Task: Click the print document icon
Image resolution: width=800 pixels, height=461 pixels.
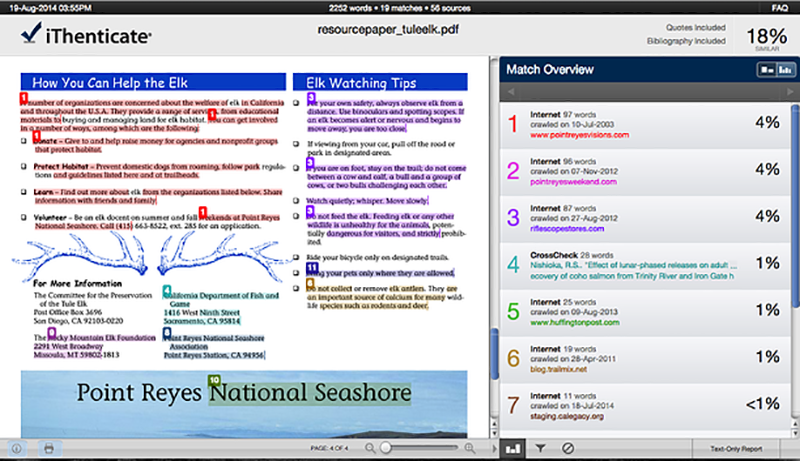Action: pos(47,449)
